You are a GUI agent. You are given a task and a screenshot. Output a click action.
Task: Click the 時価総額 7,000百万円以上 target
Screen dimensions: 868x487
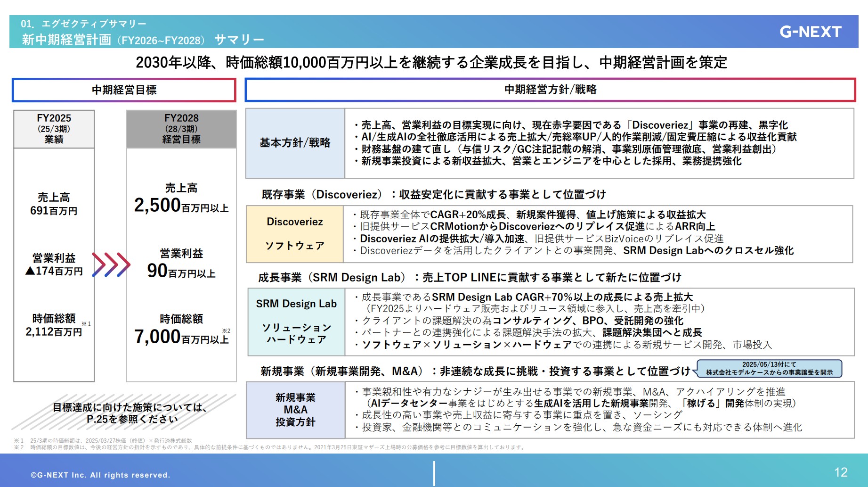[x=180, y=328]
